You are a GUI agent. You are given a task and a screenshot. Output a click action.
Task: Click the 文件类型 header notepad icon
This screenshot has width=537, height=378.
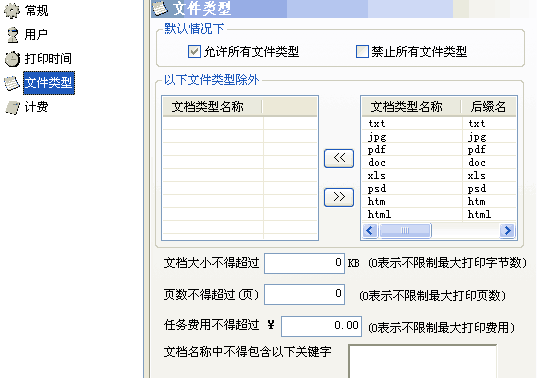160,8
